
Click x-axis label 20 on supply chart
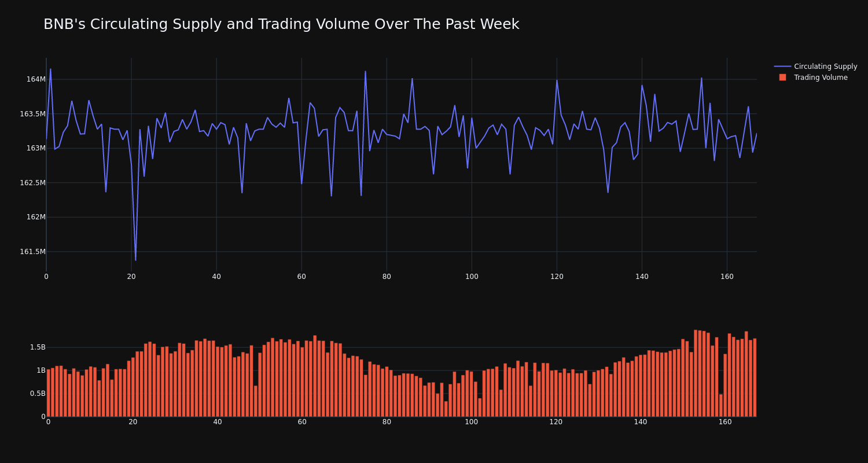[131, 277]
